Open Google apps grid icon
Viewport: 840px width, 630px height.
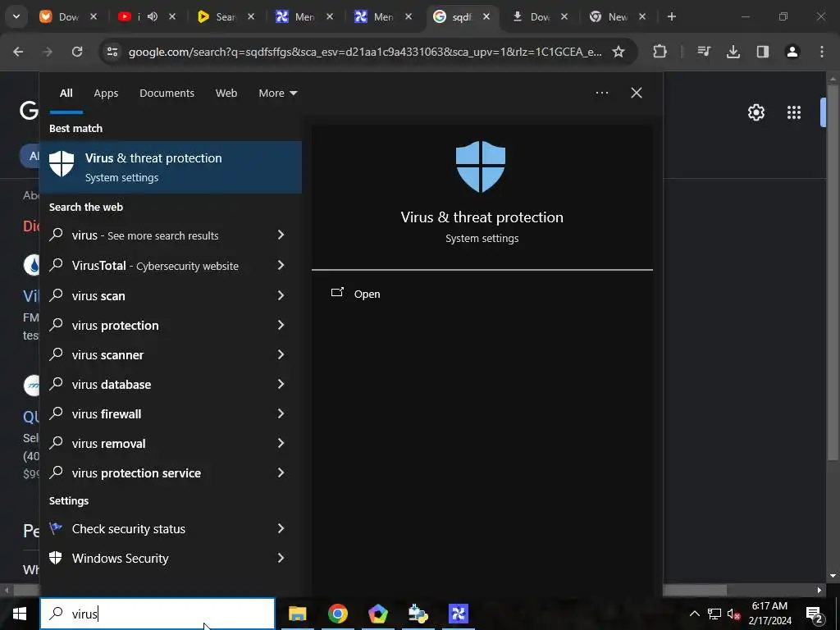794,112
